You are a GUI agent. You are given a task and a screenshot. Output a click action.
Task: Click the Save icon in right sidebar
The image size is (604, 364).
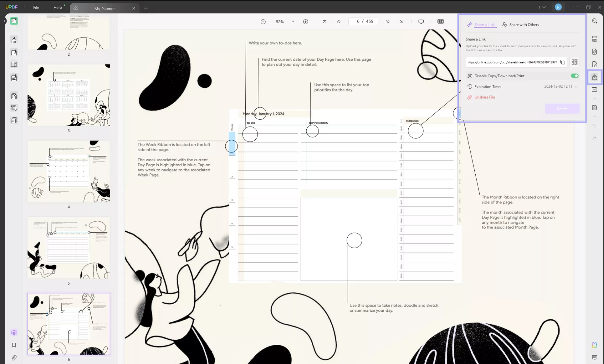tap(595, 108)
